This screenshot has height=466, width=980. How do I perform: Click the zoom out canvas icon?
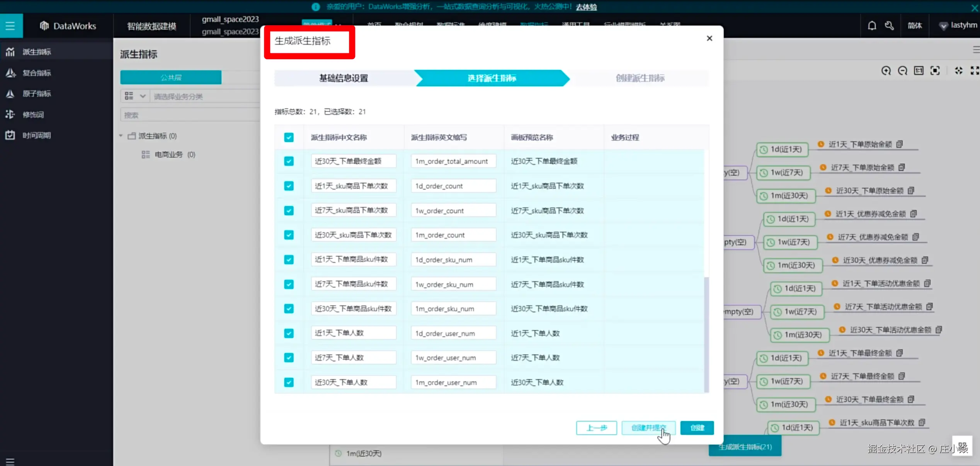coord(902,71)
